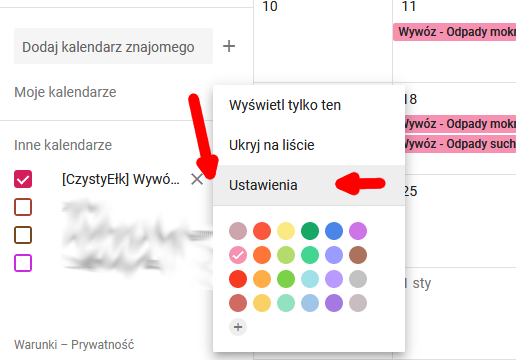Pick the dark green color swatch
The height and width of the screenshot is (360, 516).
[x=310, y=231]
